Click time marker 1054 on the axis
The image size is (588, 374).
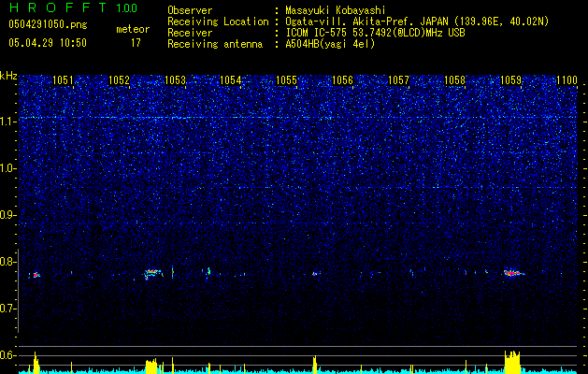230,79
